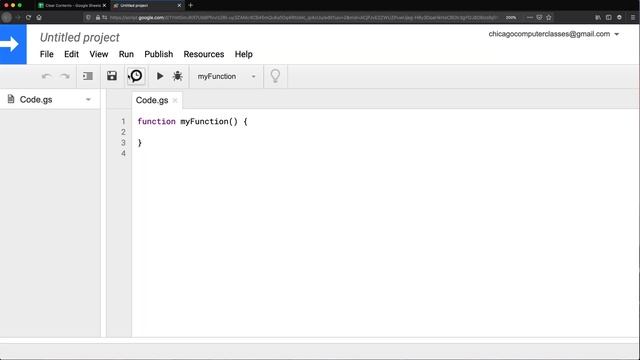640x360 pixels.
Task: Go to the browser home page
Action: (39, 18)
